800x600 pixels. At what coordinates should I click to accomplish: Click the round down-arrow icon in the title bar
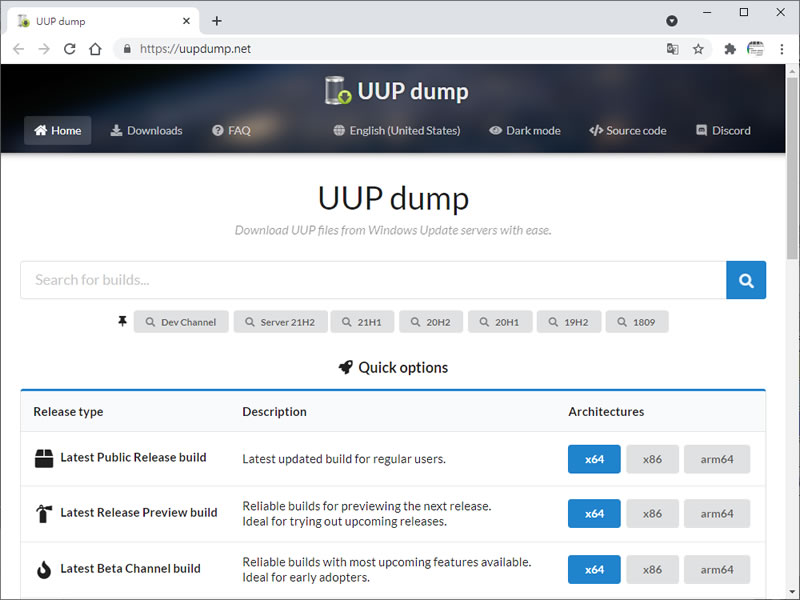[x=672, y=21]
